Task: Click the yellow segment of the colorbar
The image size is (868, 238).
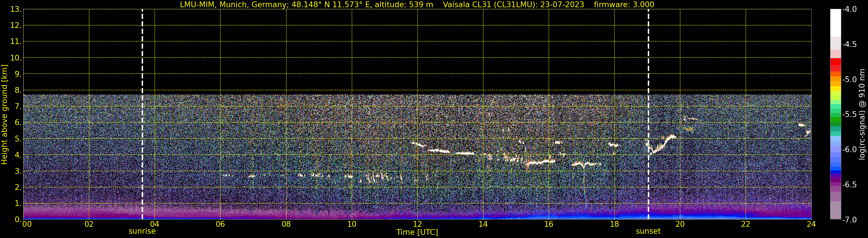Action: tap(836, 89)
